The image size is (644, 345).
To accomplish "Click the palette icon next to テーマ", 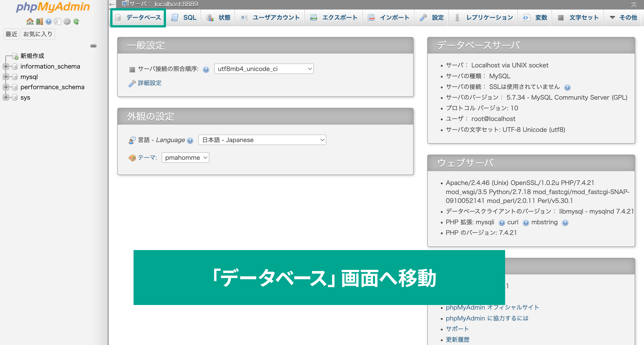I will [132, 158].
